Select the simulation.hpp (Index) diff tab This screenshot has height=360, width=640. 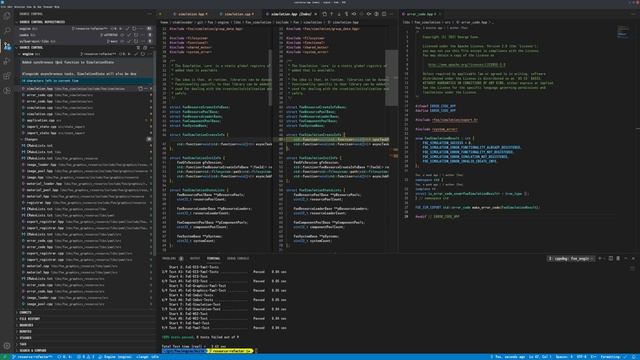[292, 14]
